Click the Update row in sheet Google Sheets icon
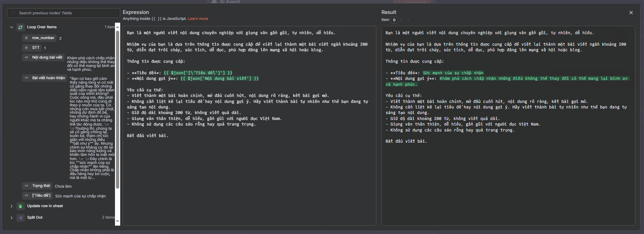This screenshot has width=644, height=234. tap(20, 206)
